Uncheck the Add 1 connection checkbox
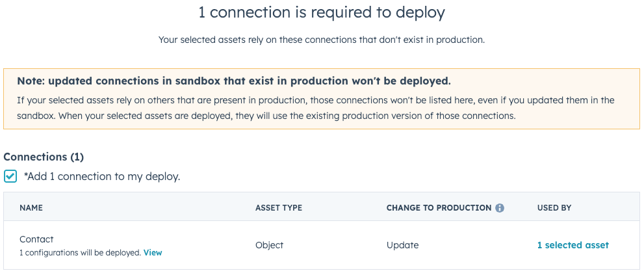Image resolution: width=644 pixels, height=273 pixels. (x=10, y=177)
